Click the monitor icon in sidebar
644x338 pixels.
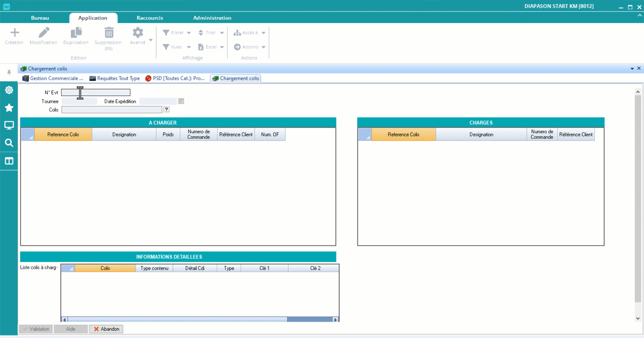point(9,125)
